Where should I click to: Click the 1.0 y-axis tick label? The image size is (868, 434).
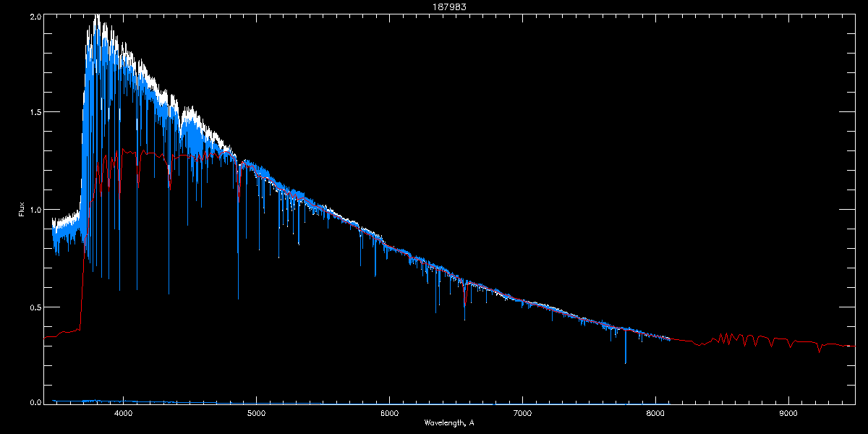(35, 210)
